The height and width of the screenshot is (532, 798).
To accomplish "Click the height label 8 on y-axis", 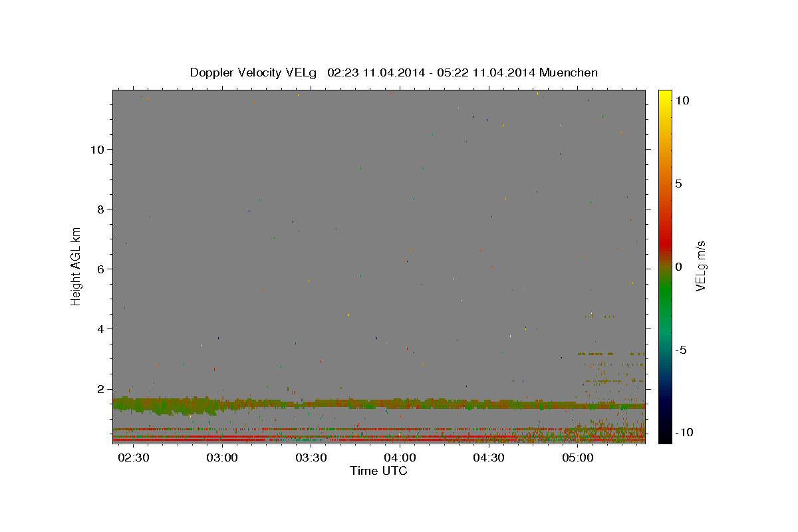I will click(x=101, y=209).
